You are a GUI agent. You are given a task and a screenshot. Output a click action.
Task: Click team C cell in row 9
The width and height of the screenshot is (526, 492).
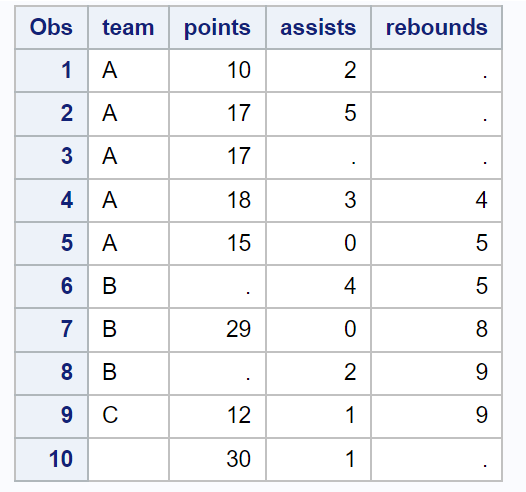coord(128,416)
